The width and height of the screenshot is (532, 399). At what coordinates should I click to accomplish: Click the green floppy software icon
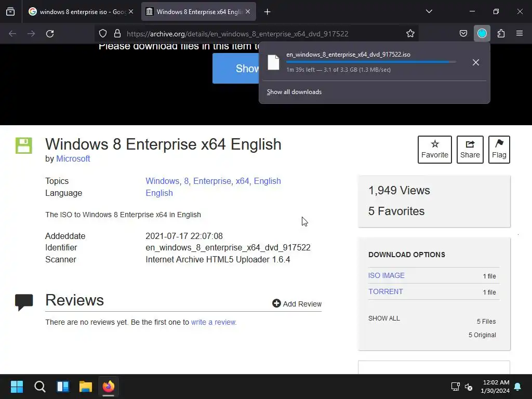pos(24,145)
